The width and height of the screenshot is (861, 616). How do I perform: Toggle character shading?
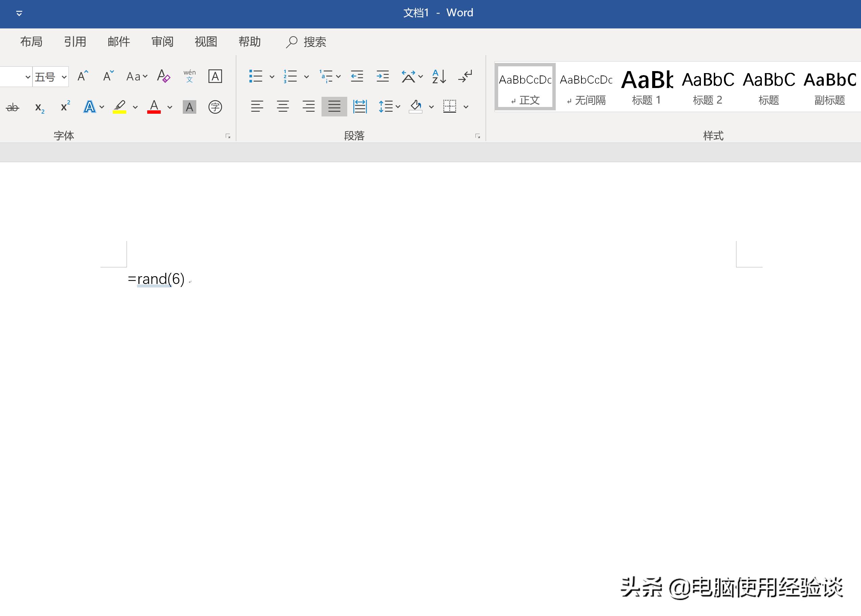(189, 107)
